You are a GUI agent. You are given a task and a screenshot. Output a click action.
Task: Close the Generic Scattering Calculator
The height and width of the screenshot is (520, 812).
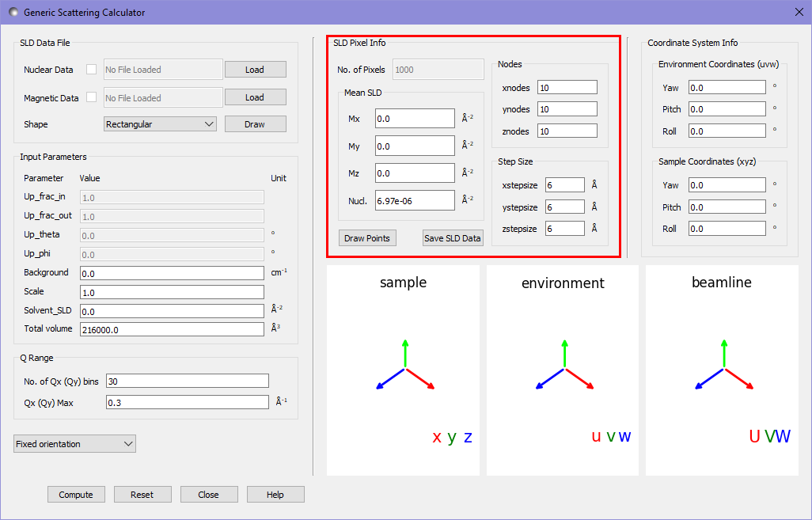(x=209, y=494)
